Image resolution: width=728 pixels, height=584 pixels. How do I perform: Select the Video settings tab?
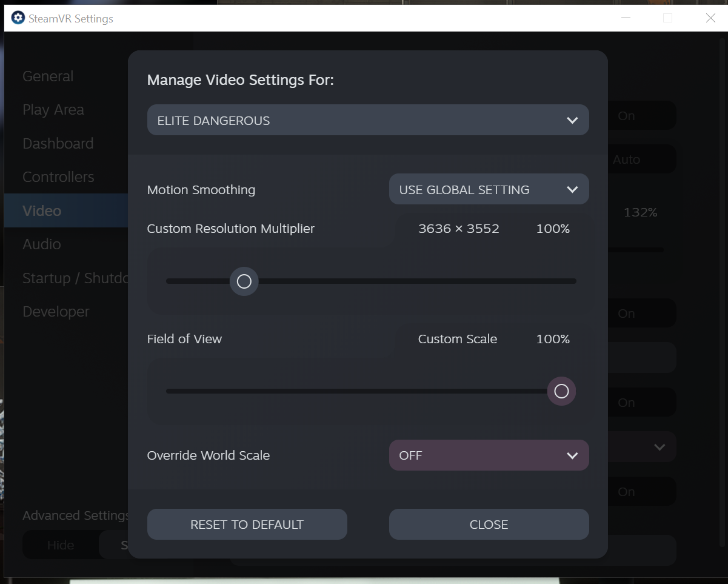(66, 210)
